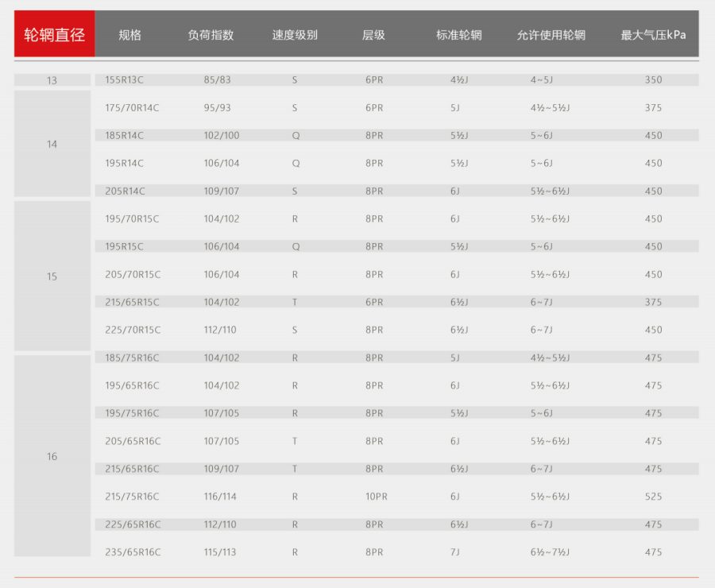Select rim diameter 16 group cell
This screenshot has width=715, height=588.
coord(52,456)
